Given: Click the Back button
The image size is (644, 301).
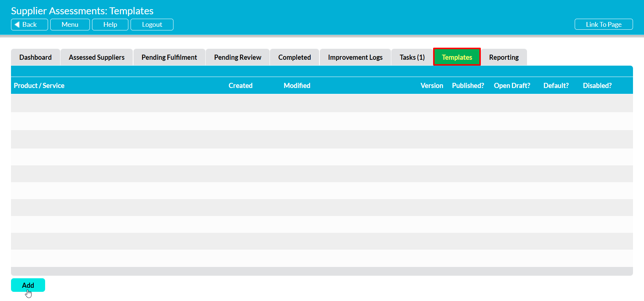Looking at the screenshot, I should [29, 25].
